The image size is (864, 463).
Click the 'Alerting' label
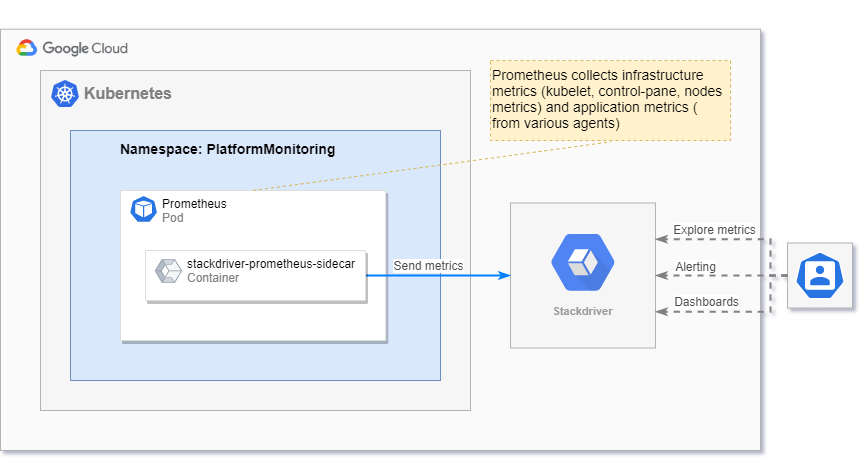coord(695,267)
